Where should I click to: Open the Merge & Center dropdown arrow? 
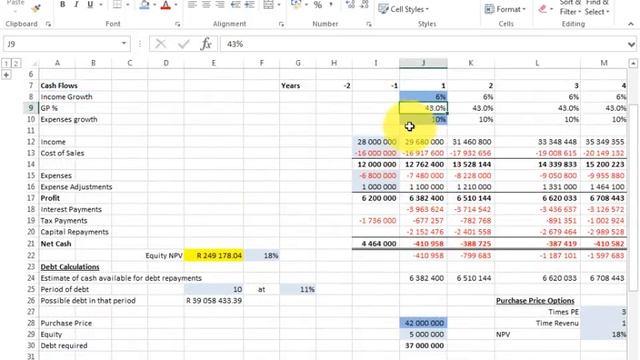279,5
